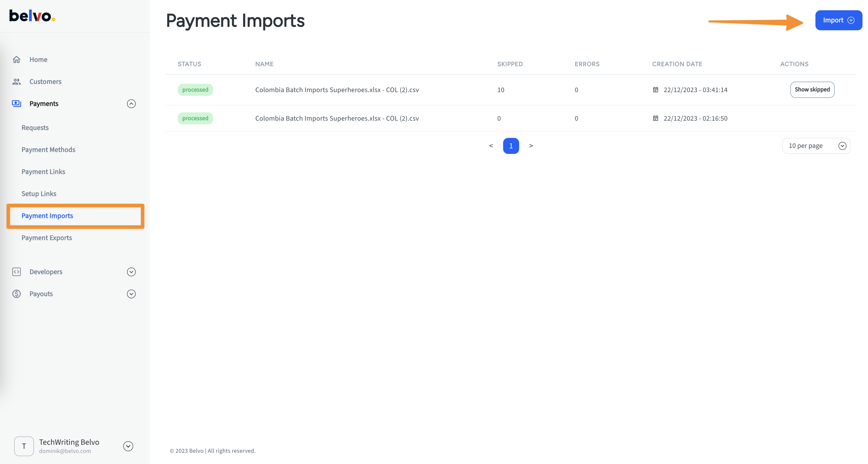The image size is (868, 464).
Task: Click creation date 22/12/2023 - 02:16:50
Action: point(695,118)
